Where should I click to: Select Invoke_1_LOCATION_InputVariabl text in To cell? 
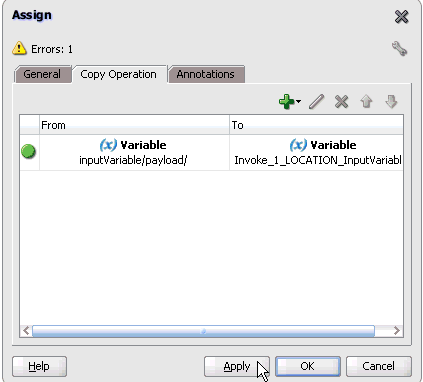pos(318,160)
